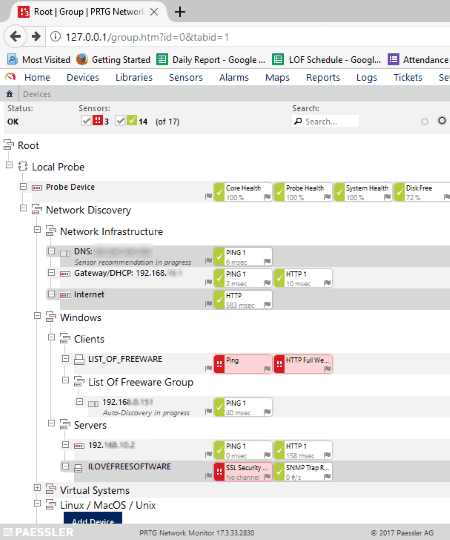Screen dimensions: 450x540
Task: Toggle the down sensors checkbox (3)
Action: (x=86, y=121)
